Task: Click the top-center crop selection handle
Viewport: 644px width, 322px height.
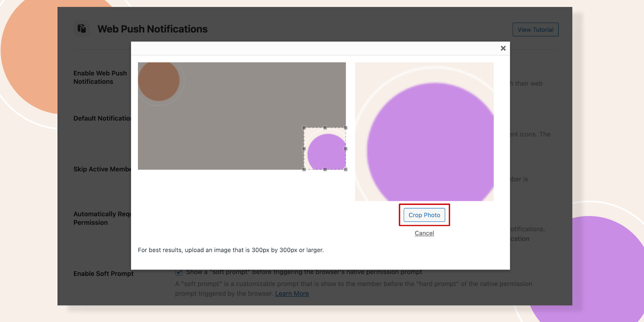Action: 325,128
